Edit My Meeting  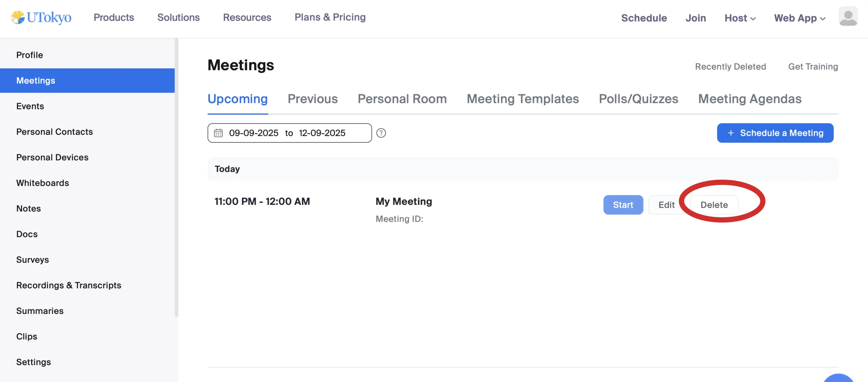point(666,205)
